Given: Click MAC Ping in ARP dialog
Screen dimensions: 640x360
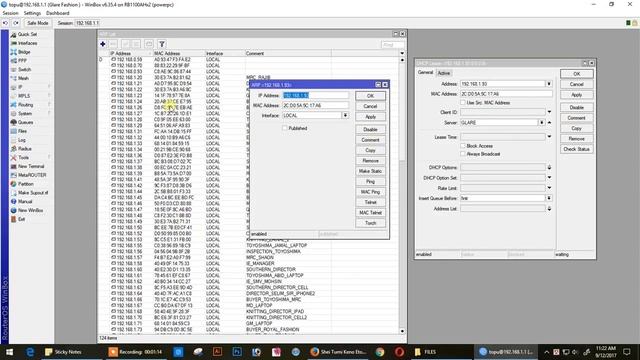Looking at the screenshot, I should point(370,192).
